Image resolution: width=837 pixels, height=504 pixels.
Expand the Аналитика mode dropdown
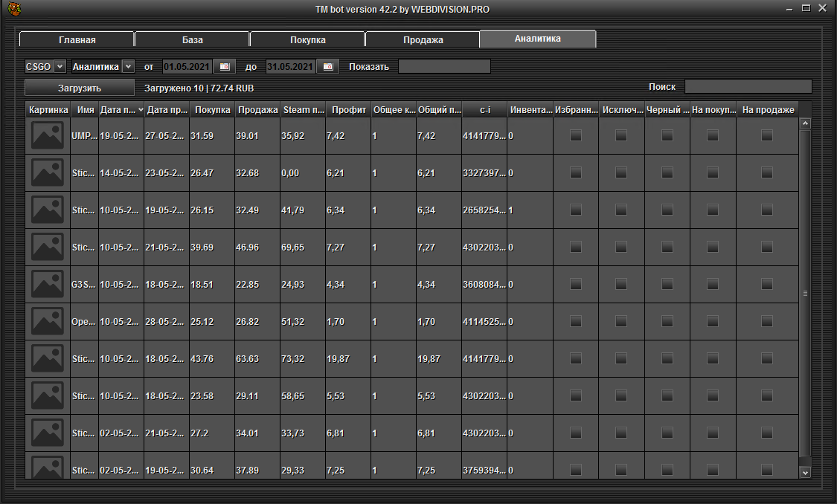[x=128, y=66]
